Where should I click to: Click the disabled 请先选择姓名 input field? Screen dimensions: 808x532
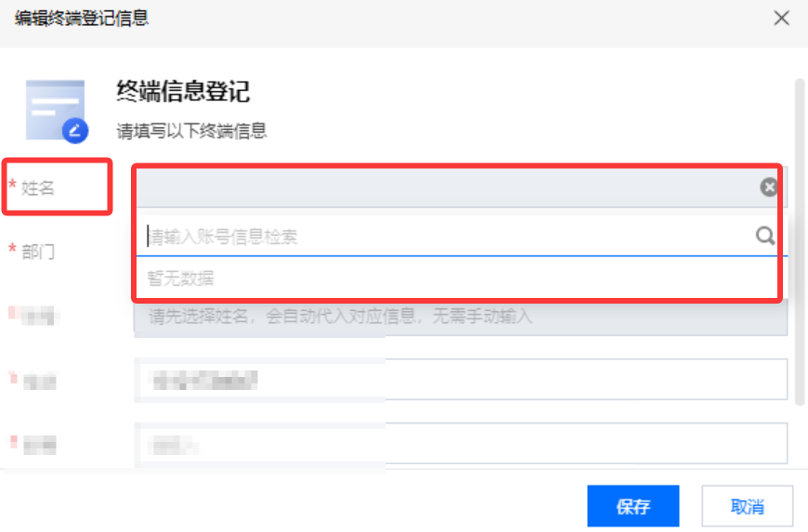(x=461, y=317)
